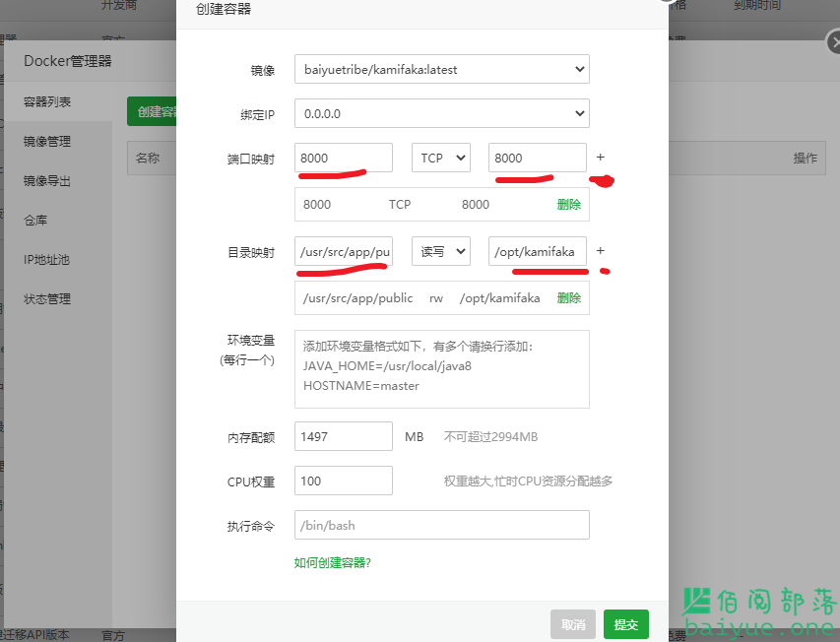Open the 如何创建容器 help link
This screenshot has height=642, width=840.
coord(332,563)
